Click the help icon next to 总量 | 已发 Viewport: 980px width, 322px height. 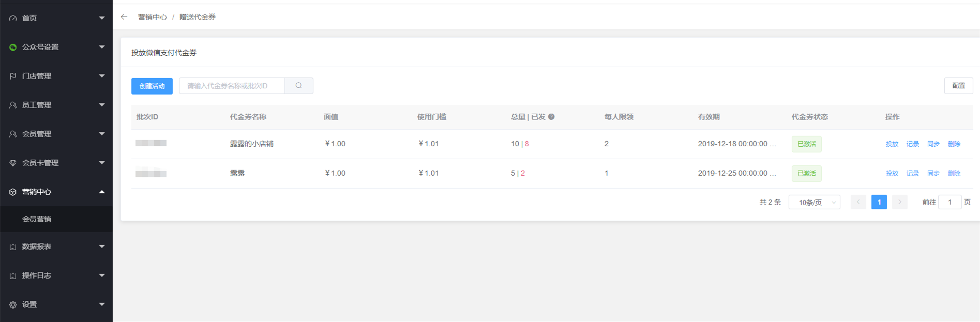[x=551, y=117]
